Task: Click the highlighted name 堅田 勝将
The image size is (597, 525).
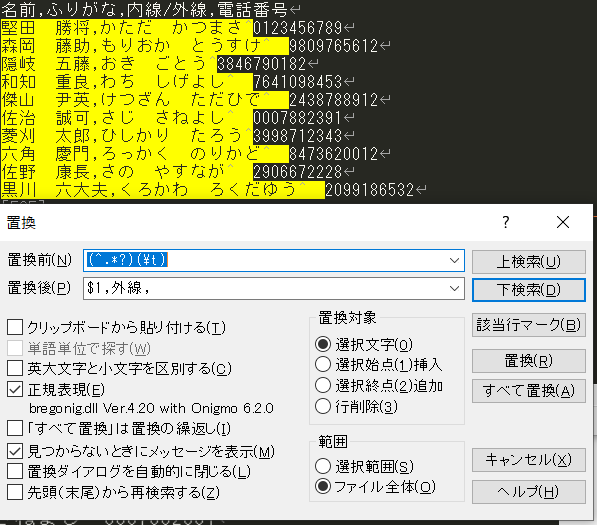Action: [46, 28]
